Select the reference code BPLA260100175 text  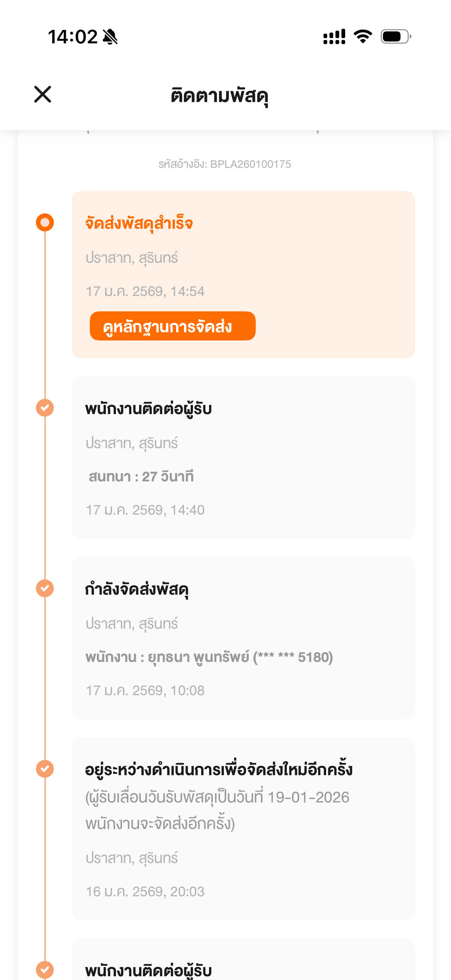(x=224, y=164)
